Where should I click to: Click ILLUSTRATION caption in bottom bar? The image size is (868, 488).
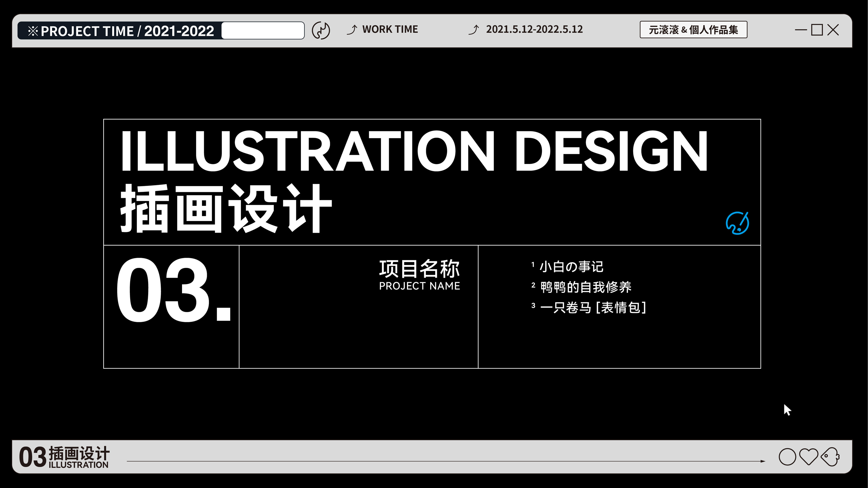coord(78,465)
